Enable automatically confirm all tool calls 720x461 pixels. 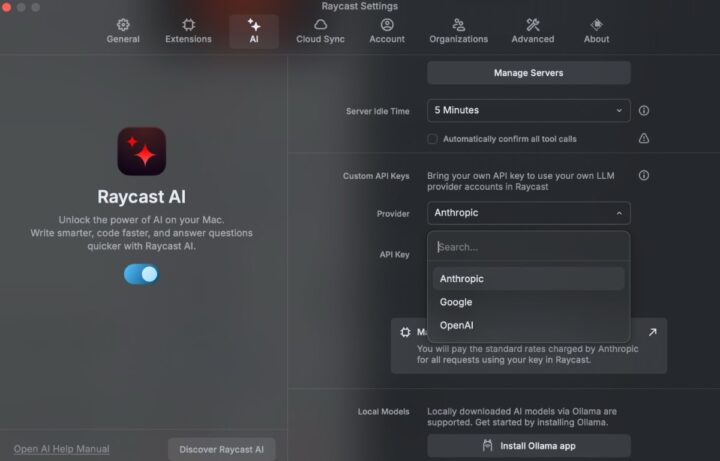(433, 139)
